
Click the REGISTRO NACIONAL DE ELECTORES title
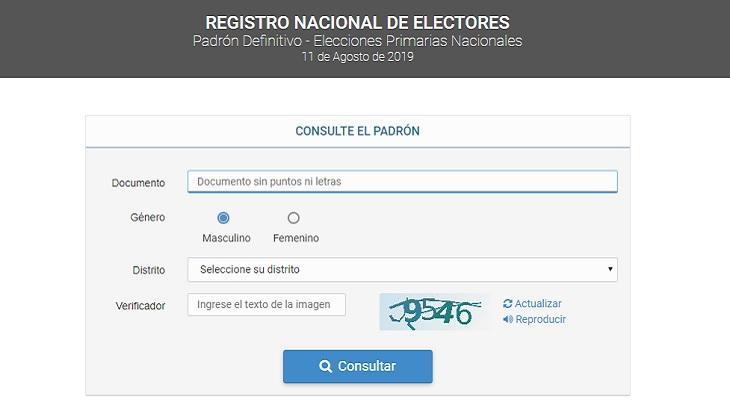pyautogui.click(x=358, y=22)
